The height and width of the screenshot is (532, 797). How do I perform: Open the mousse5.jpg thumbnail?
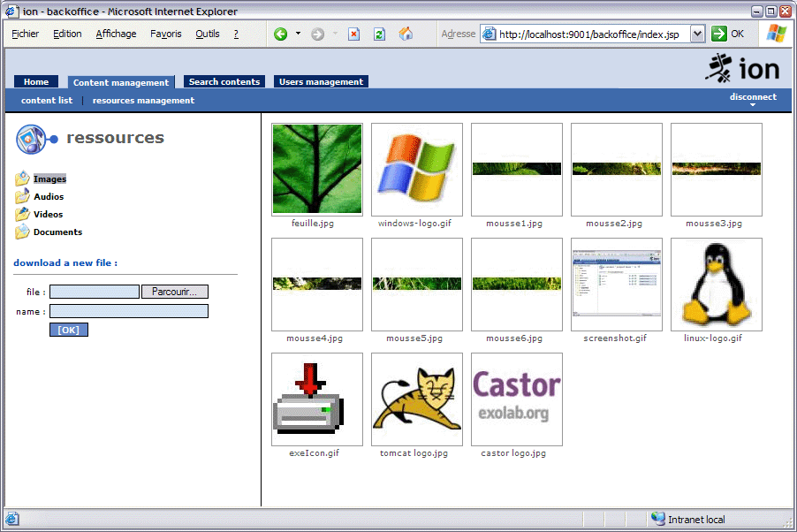(417, 284)
